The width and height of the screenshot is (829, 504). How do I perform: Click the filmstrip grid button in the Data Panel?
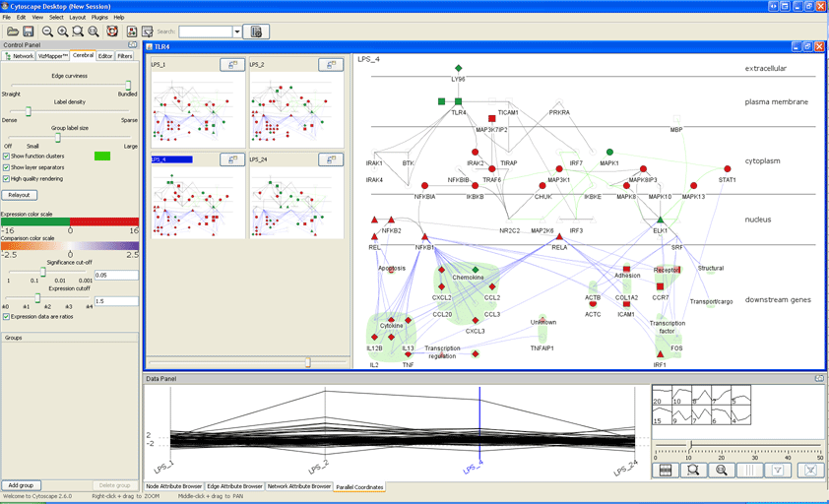click(666, 470)
